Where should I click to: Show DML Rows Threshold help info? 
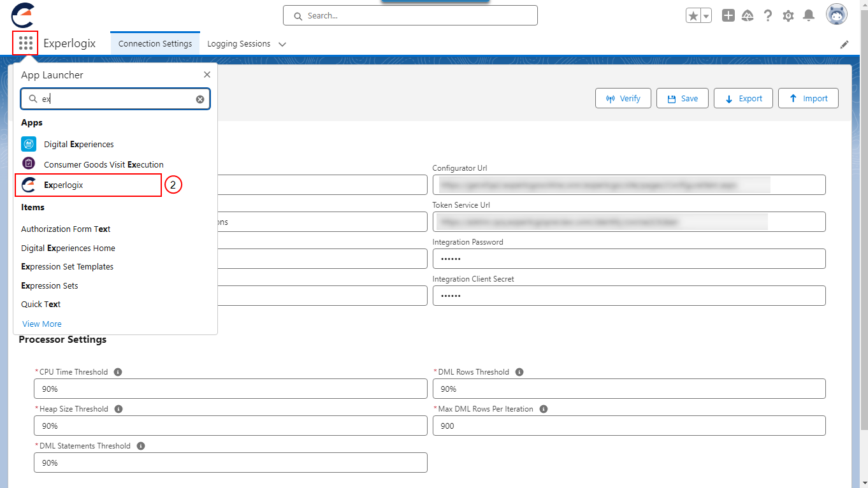pyautogui.click(x=519, y=372)
